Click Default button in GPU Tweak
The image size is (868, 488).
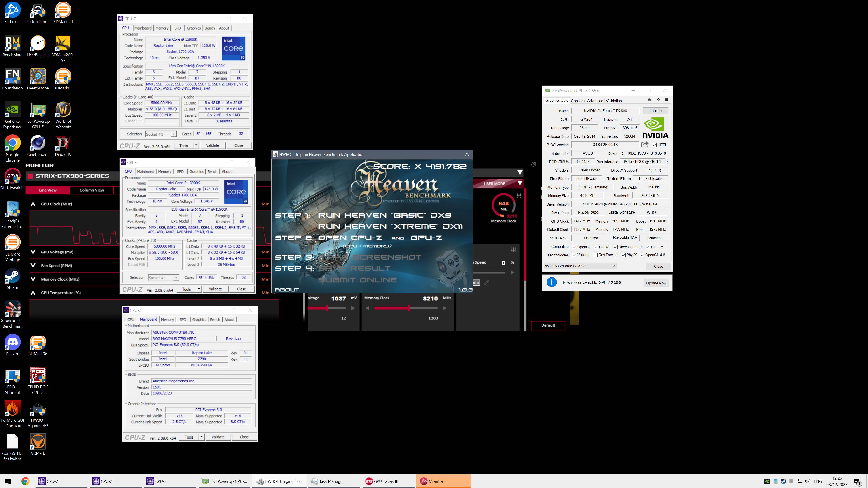click(x=548, y=325)
